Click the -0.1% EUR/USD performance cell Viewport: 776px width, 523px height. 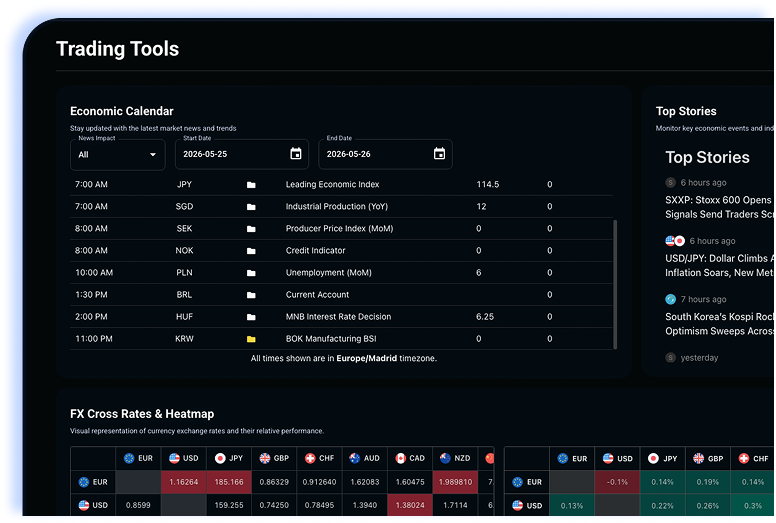pyautogui.click(x=617, y=482)
